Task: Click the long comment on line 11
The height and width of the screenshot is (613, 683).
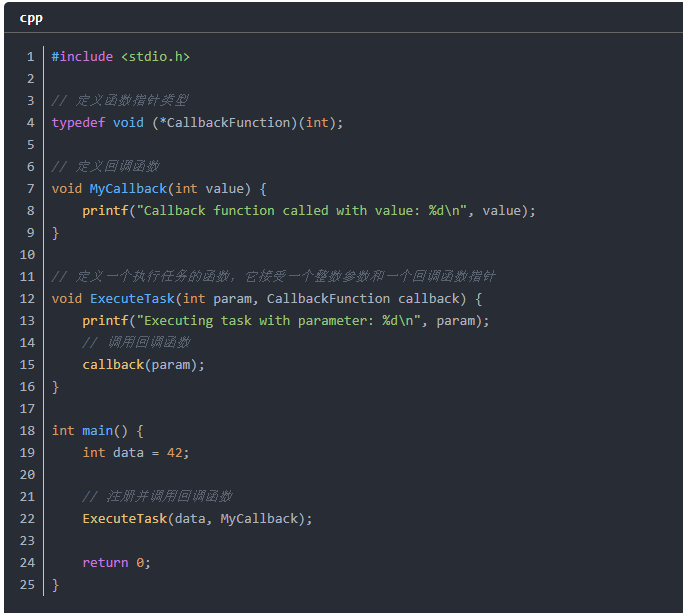Action: point(274,276)
